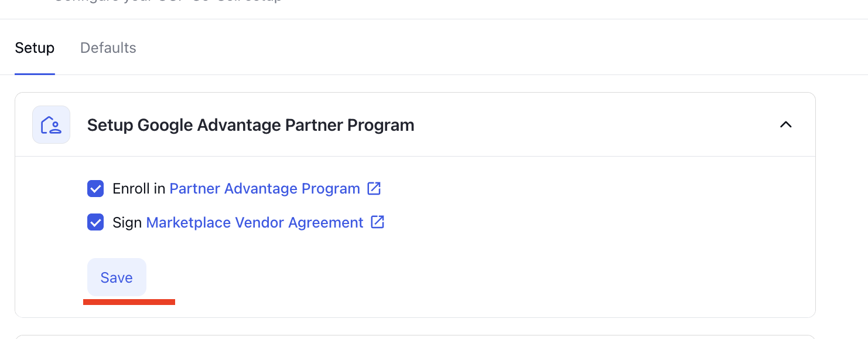Click the house-and-person partner program icon

tap(51, 124)
